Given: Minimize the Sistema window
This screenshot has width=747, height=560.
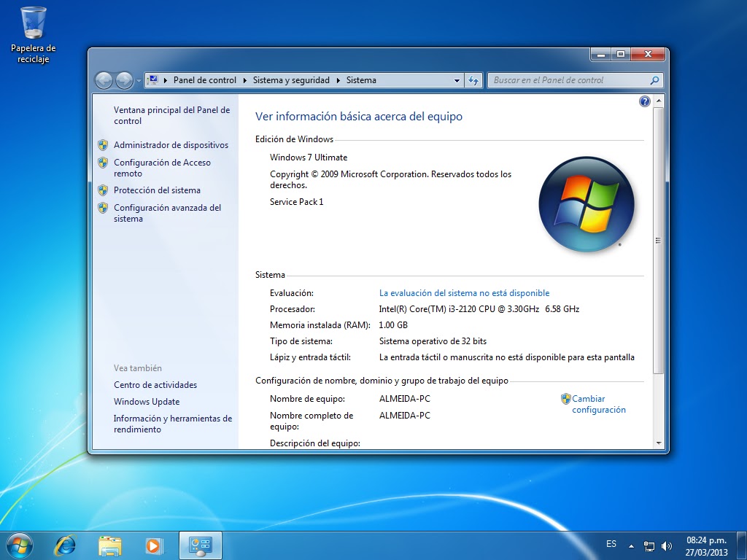Looking at the screenshot, I should 601,54.
